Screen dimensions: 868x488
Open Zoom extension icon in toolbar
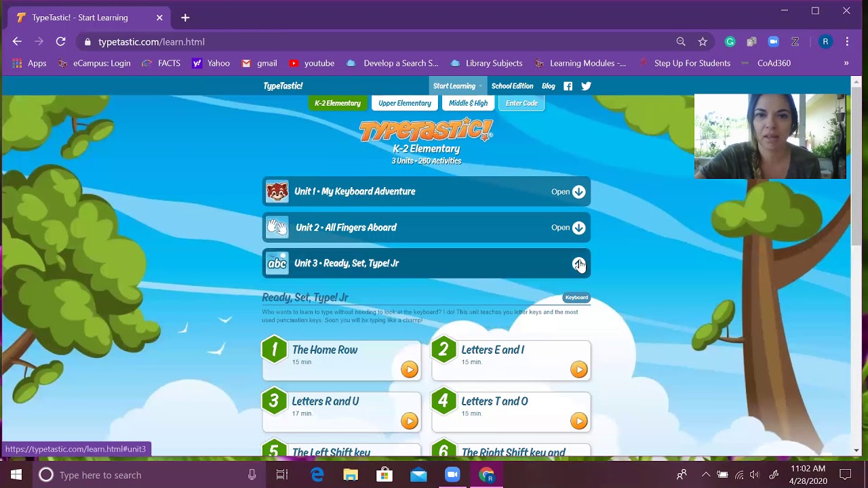(x=773, y=41)
